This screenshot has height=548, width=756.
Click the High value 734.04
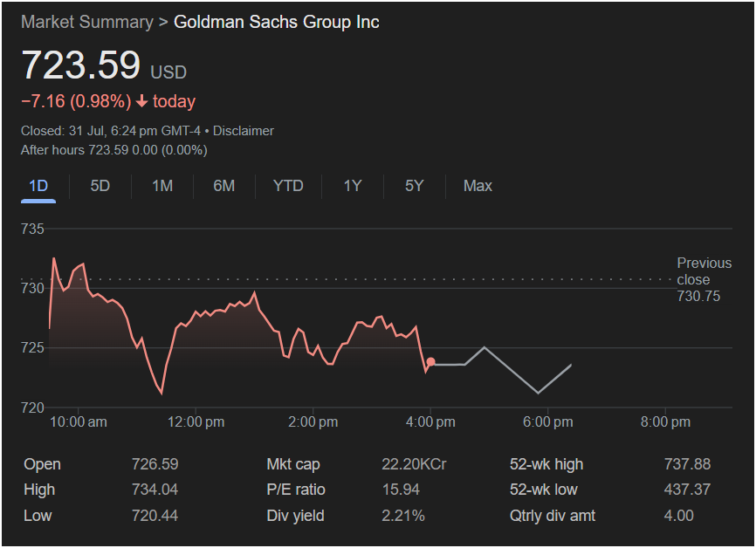pyautogui.click(x=155, y=490)
